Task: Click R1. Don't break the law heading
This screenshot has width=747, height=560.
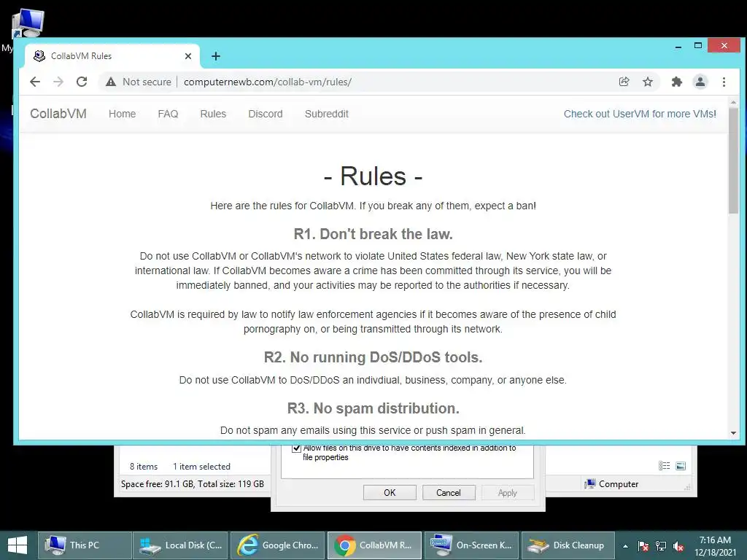Action: pyautogui.click(x=373, y=234)
